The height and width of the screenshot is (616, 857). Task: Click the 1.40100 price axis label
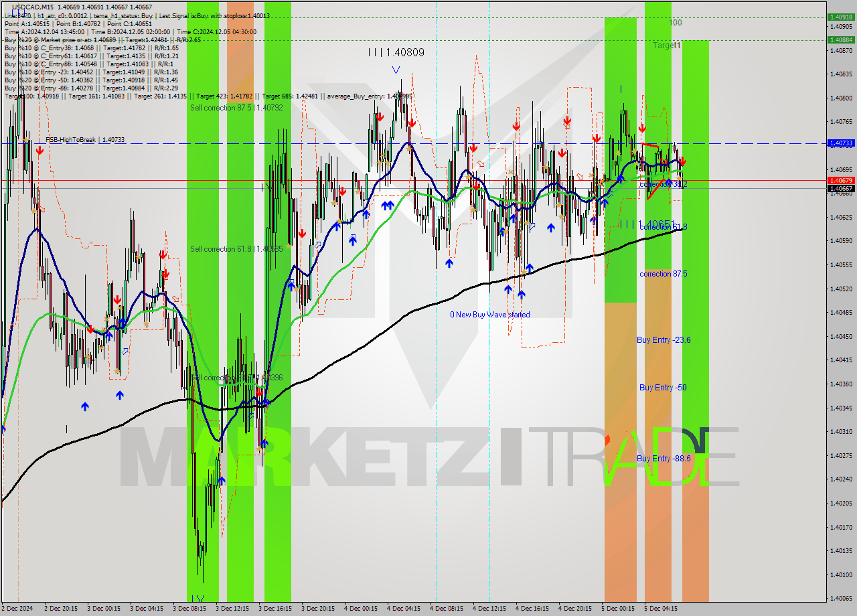[840, 574]
